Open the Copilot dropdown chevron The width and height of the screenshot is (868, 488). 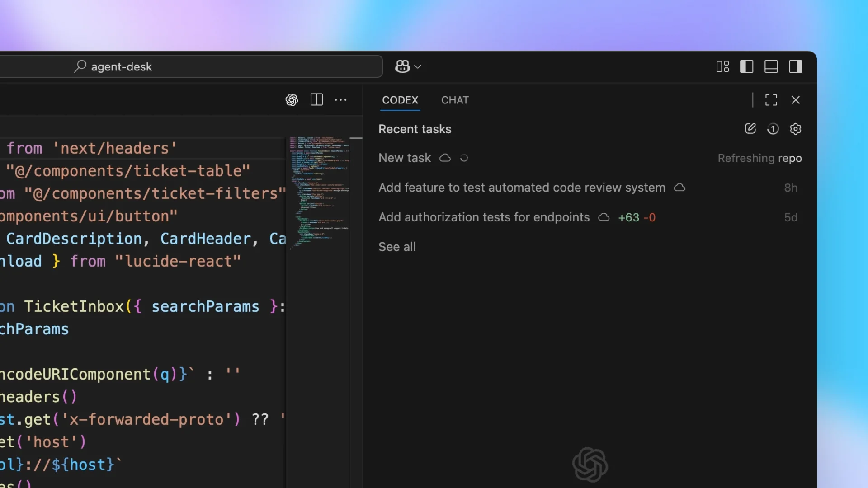tap(418, 67)
